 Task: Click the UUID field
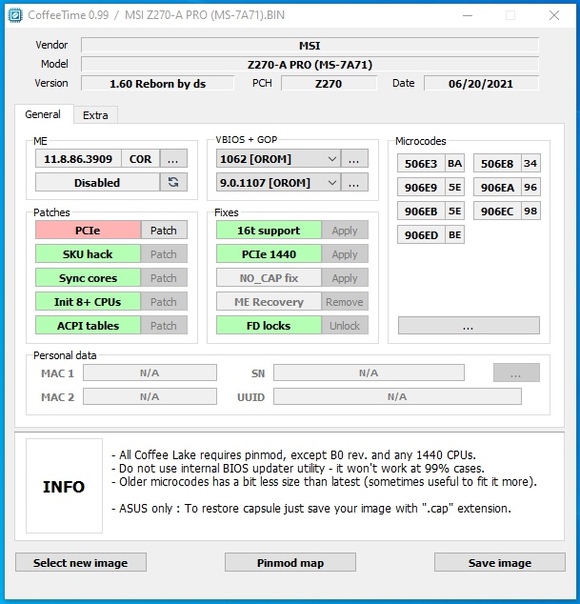point(397,397)
